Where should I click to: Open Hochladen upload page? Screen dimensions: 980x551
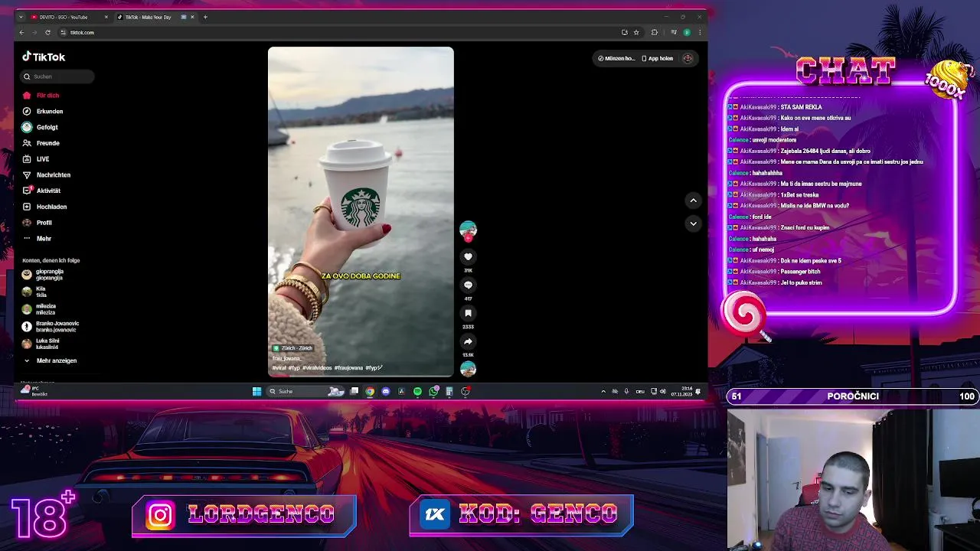(x=44, y=207)
